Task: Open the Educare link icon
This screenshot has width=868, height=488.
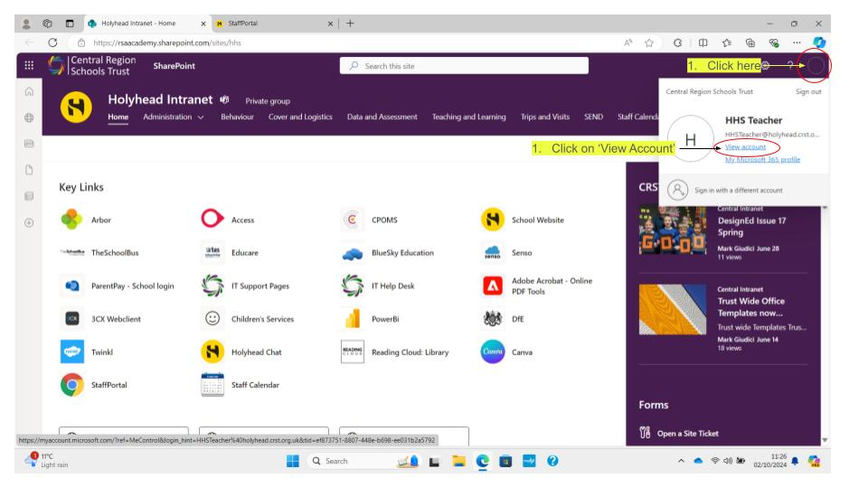Action: coord(212,252)
